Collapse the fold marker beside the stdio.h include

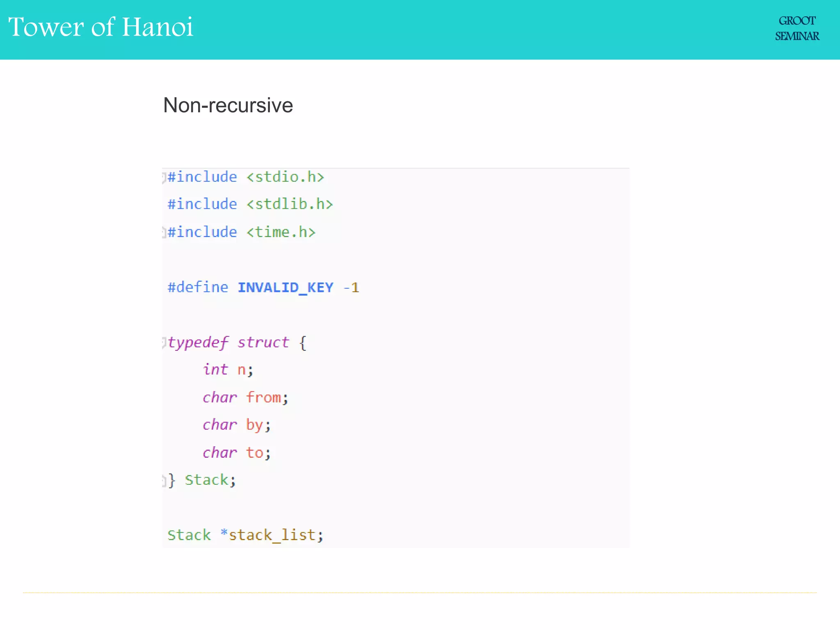tap(164, 178)
